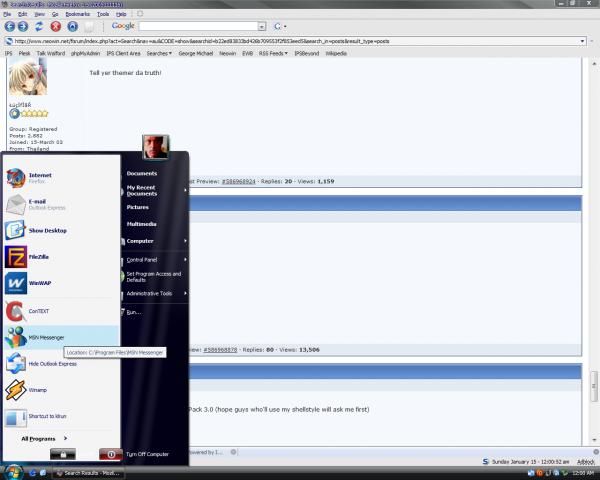Open the George Michael bookmark
Screen dimensions: 600x480
[x=196, y=53]
